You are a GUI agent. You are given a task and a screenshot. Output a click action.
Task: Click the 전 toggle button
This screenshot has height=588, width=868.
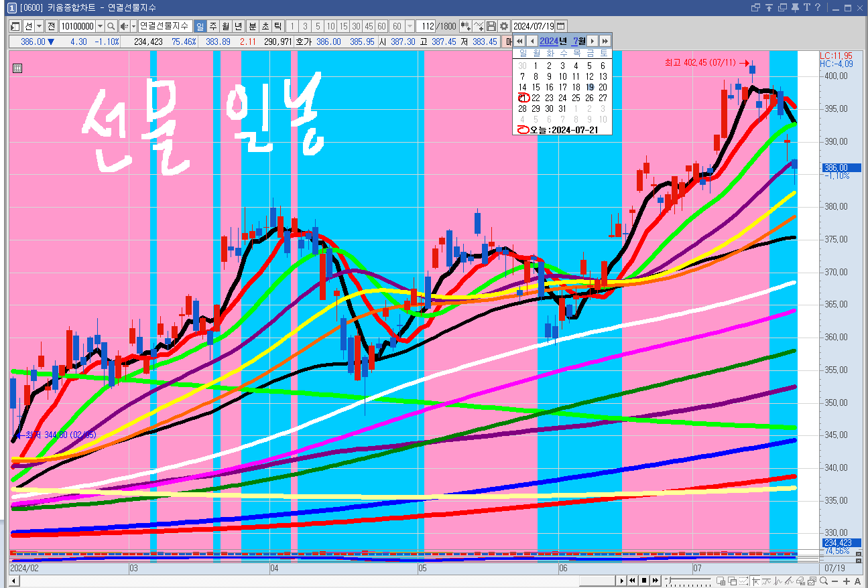51,26
